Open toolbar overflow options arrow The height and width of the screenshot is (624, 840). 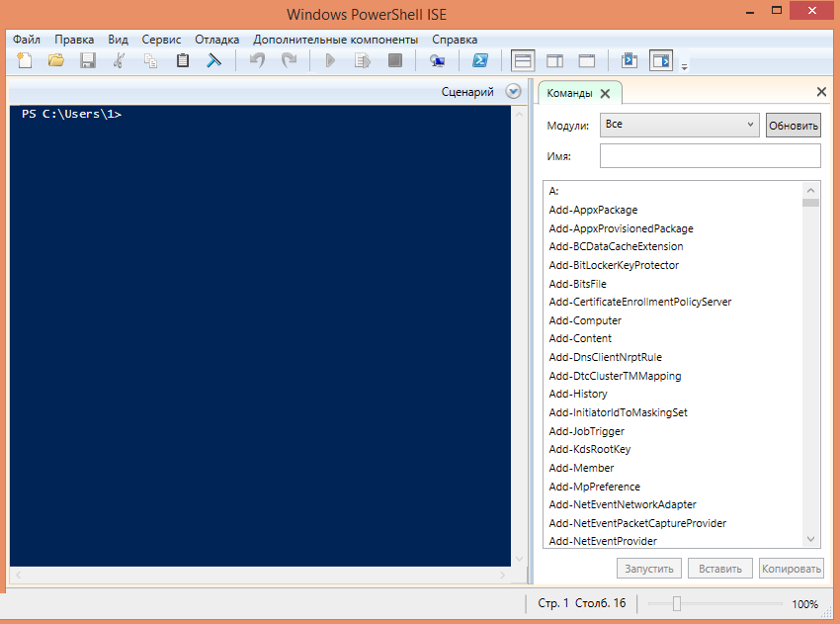point(684,67)
